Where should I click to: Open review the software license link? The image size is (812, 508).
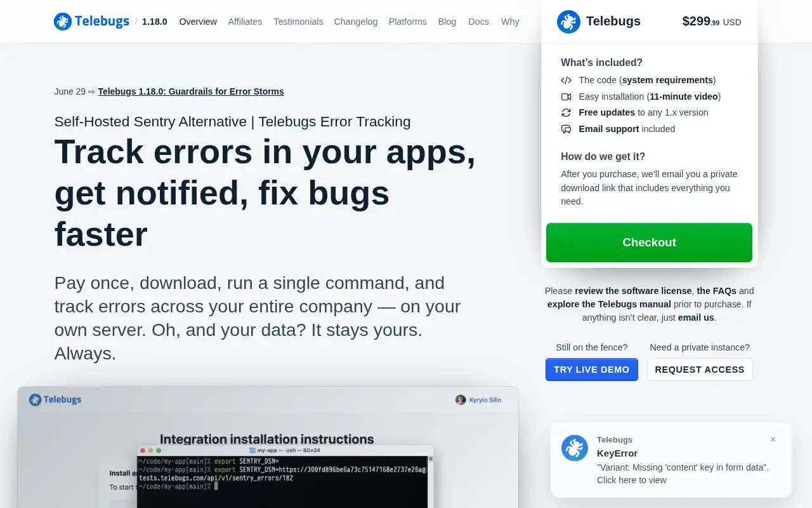[633, 291]
